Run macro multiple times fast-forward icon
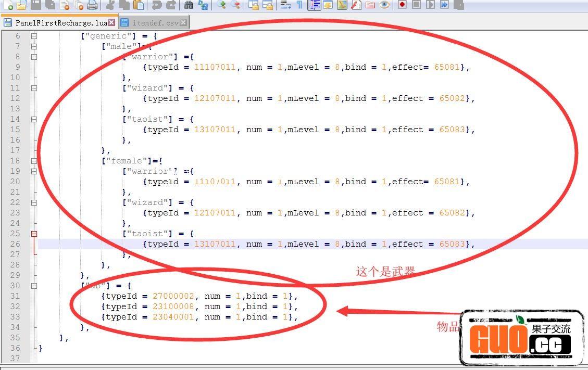The image size is (588, 370). [444, 5]
